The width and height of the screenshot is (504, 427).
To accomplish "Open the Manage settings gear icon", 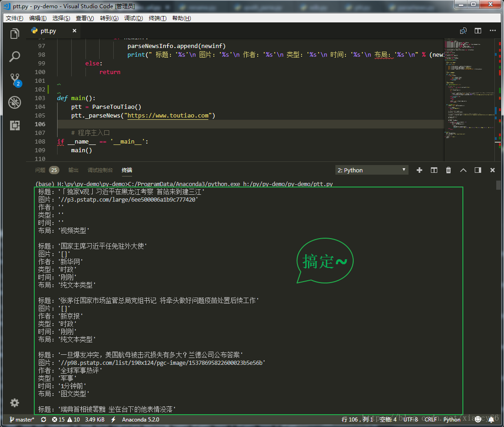I will coord(15,403).
